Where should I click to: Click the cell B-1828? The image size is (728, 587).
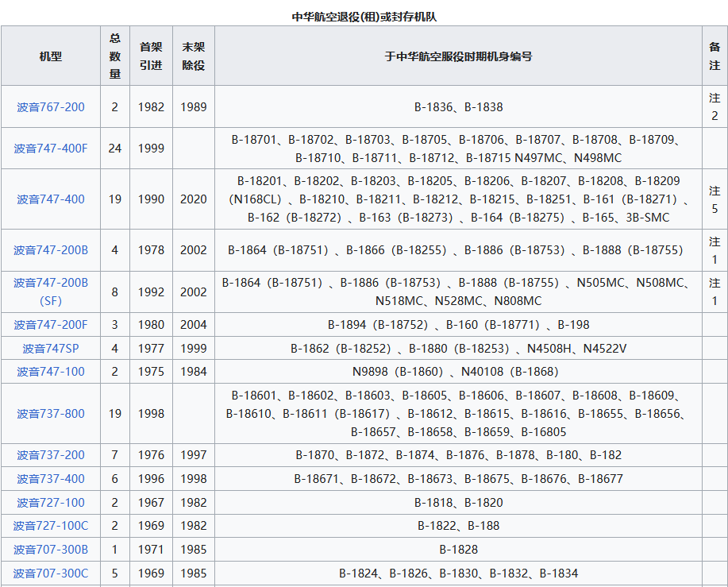click(458, 550)
